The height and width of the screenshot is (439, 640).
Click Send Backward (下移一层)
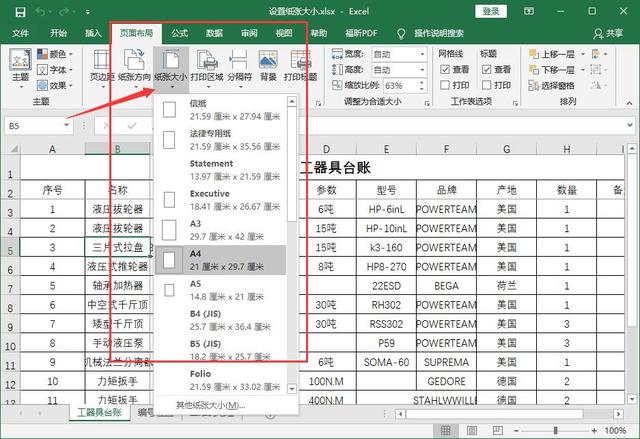pyautogui.click(x=551, y=70)
